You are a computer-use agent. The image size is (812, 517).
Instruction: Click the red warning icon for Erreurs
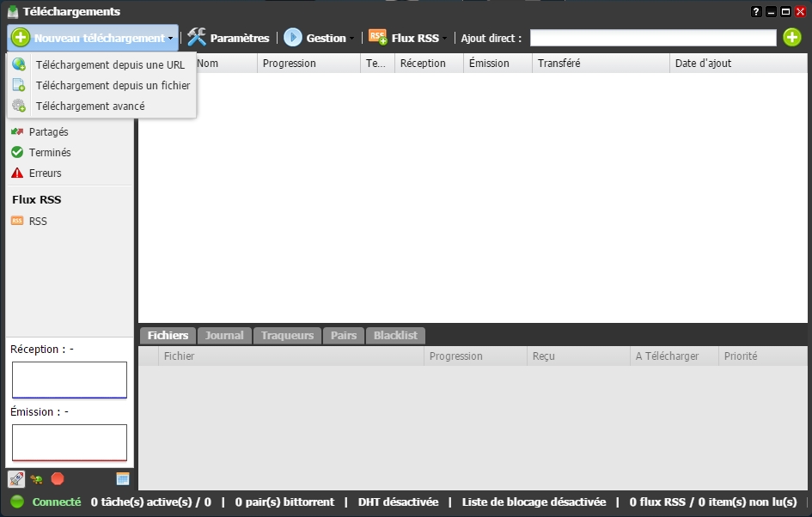17,173
